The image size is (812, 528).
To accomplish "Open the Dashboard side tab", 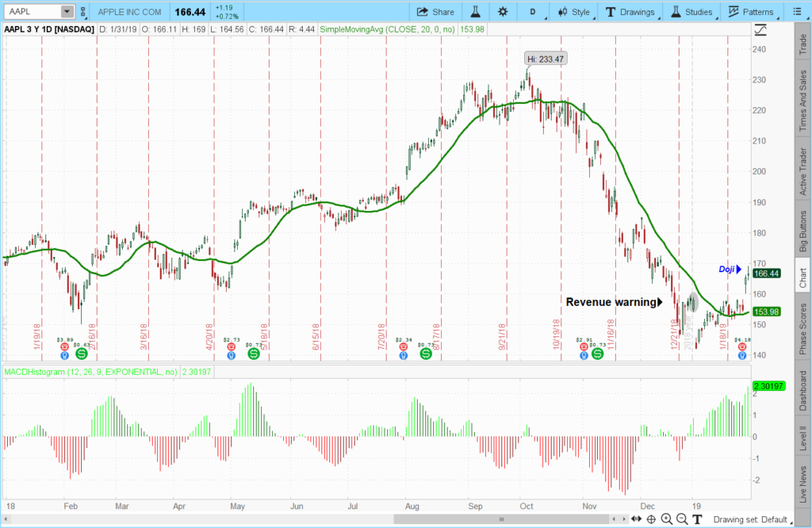I will point(802,391).
